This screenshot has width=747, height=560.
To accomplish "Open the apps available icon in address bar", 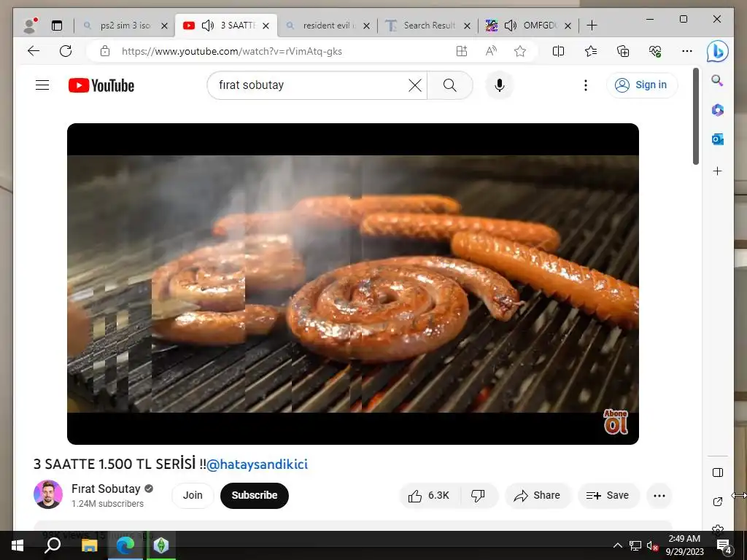I will [461, 51].
